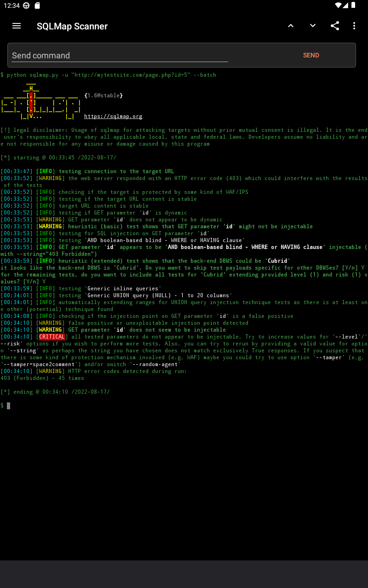The width and height of the screenshot is (368, 588).
Task: Tap the Wi-Fi status icon
Action: tap(339, 6)
